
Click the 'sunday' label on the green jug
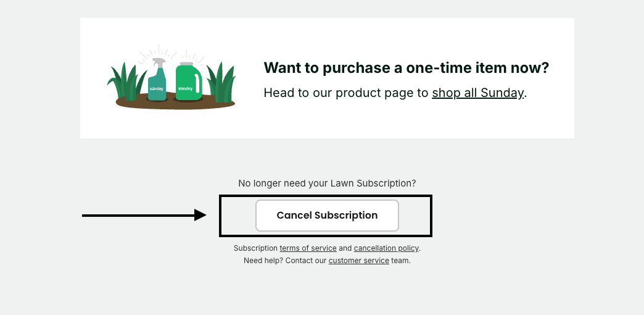[185, 88]
